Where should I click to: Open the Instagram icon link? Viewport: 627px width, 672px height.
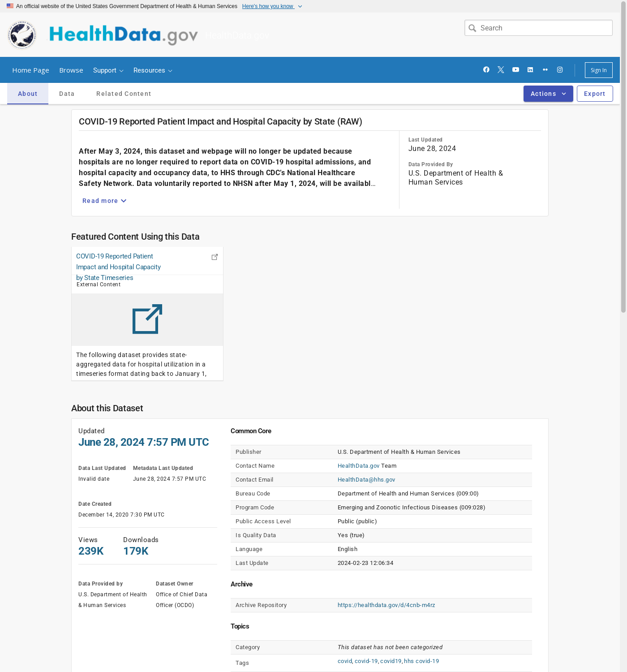(560, 70)
